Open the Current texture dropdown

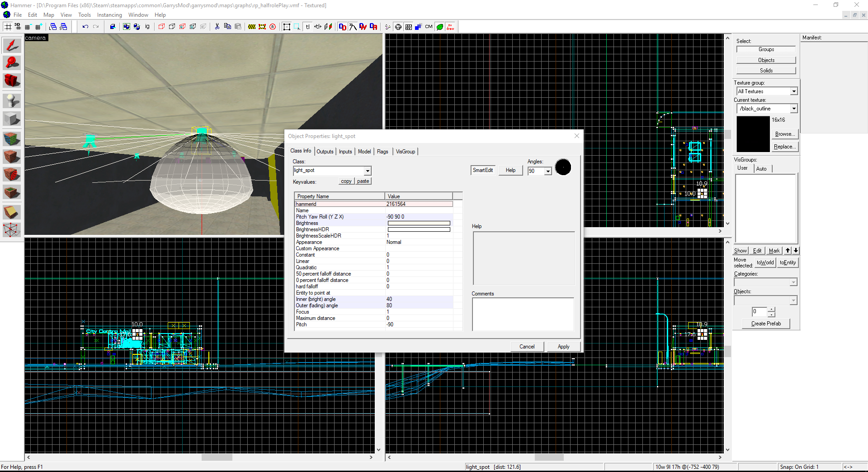[793, 109]
